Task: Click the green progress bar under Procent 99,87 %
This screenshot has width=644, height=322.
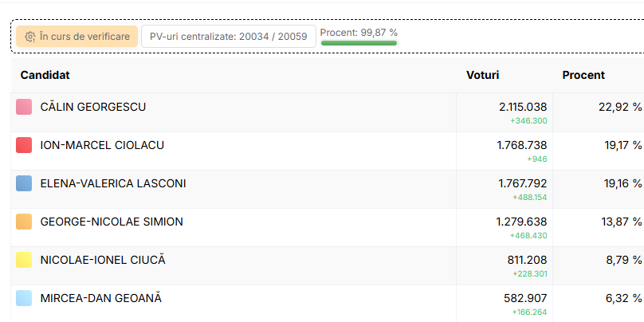Action: pyautogui.click(x=359, y=43)
